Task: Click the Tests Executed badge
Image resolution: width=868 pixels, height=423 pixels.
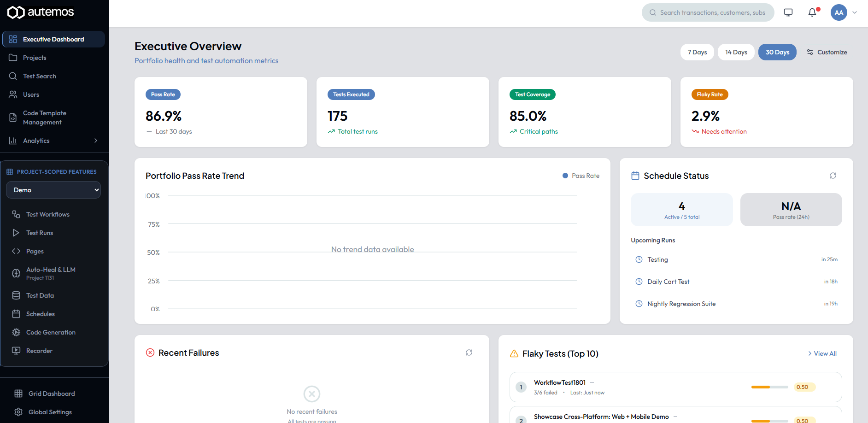Action: tap(351, 94)
